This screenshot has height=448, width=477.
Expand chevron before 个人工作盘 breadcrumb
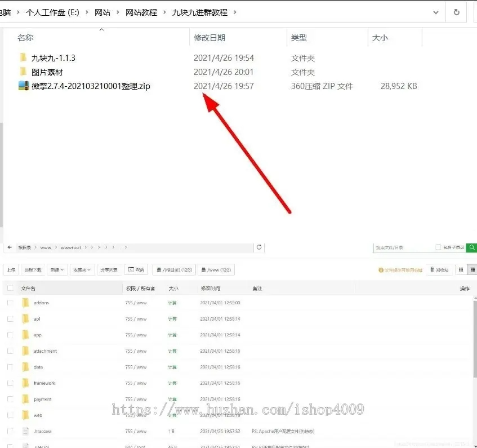click(x=18, y=12)
